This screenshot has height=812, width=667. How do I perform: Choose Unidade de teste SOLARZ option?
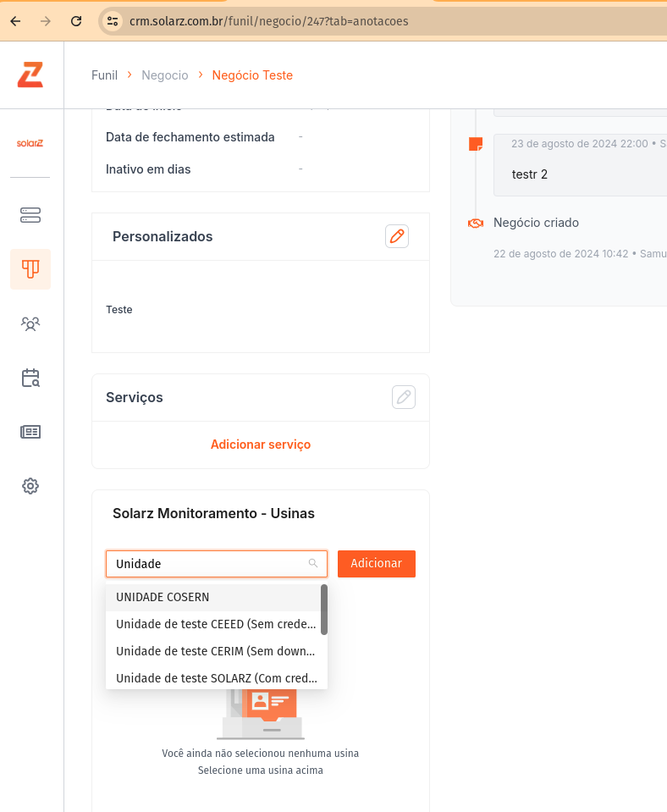[215, 677]
